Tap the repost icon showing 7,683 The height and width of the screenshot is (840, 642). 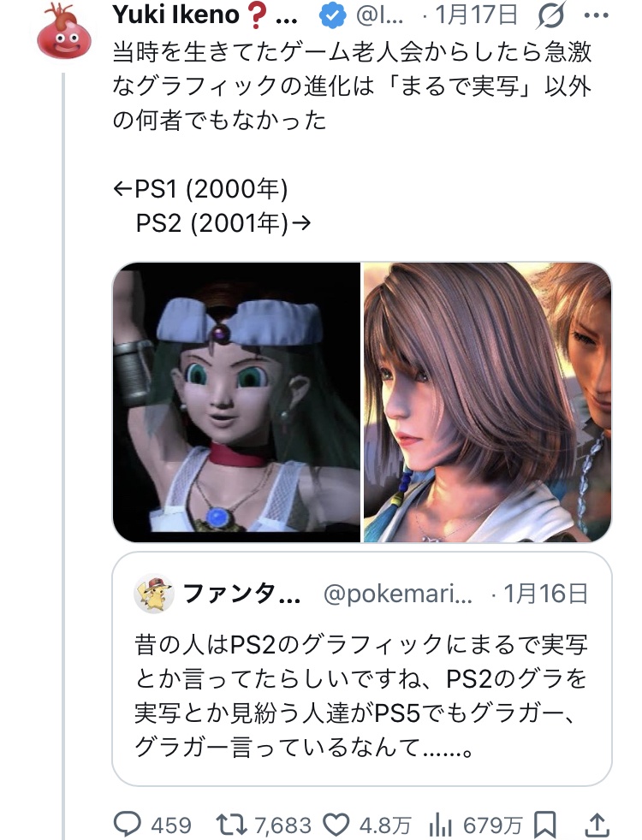pyautogui.click(x=231, y=824)
